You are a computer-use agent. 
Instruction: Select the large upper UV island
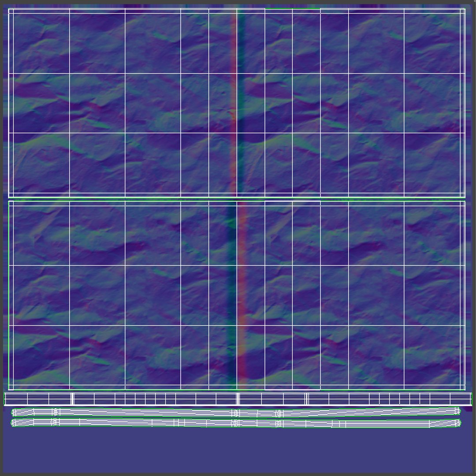click(x=237, y=103)
